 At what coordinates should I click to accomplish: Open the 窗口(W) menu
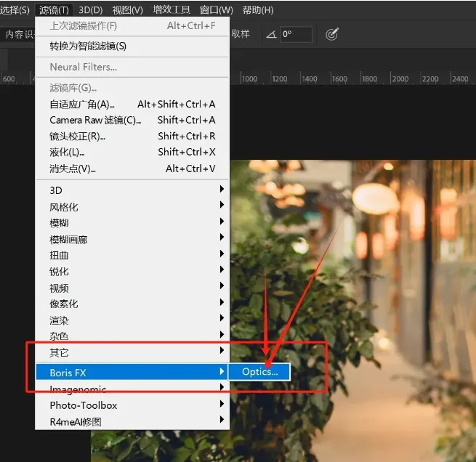pos(216,10)
